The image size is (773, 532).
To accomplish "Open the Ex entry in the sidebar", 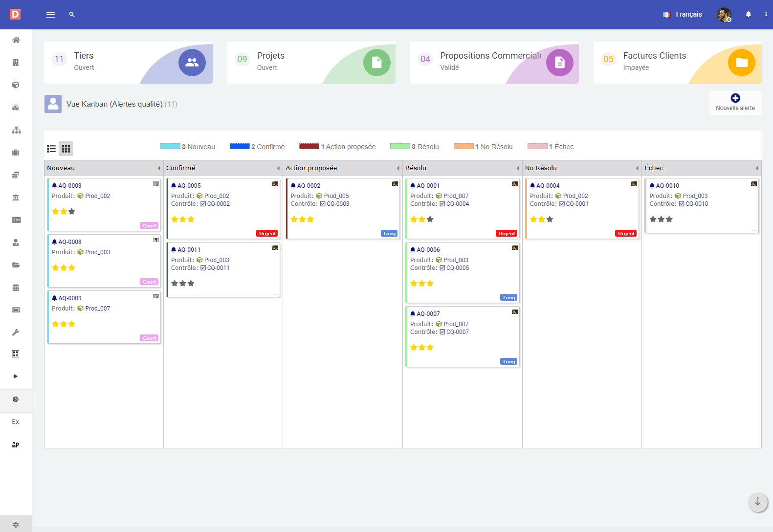I will [x=16, y=422].
